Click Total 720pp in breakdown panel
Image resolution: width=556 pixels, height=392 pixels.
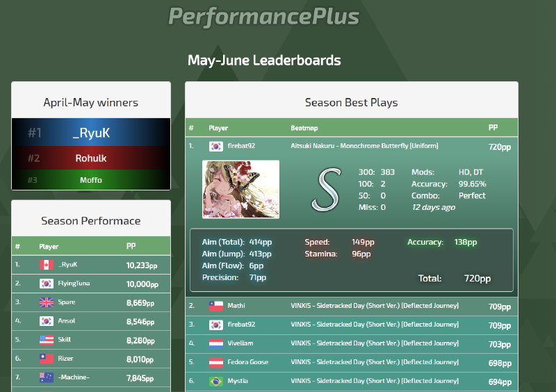(477, 279)
